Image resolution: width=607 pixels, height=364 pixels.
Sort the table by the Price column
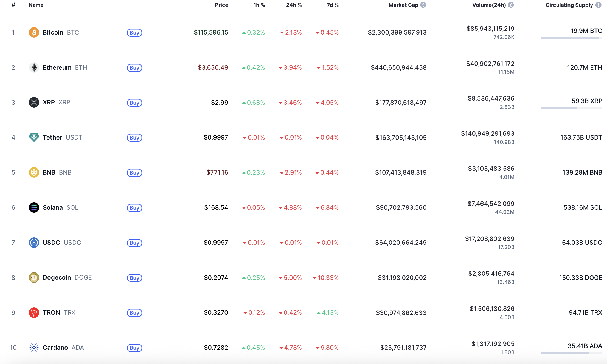pyautogui.click(x=221, y=5)
